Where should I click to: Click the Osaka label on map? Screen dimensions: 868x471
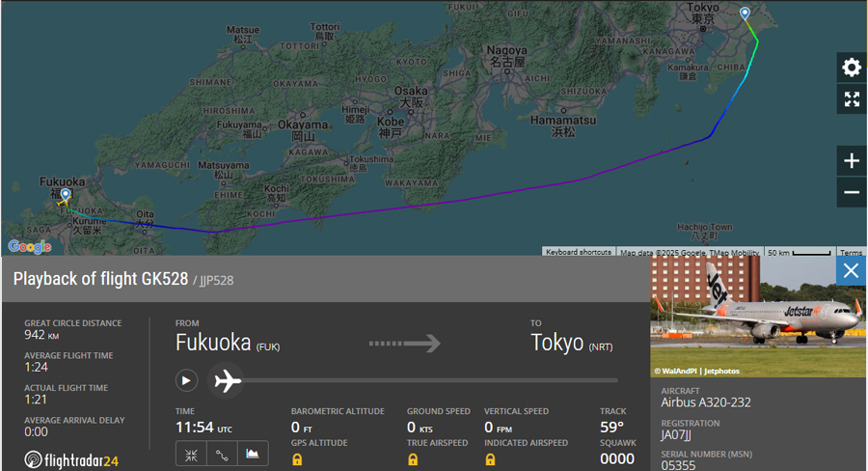411,97
